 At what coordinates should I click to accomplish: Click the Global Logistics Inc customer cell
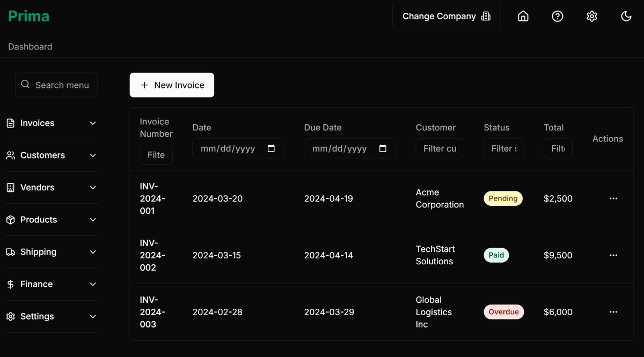[x=434, y=312]
